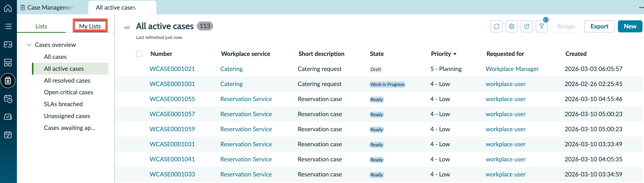The height and width of the screenshot is (183, 644).
Task: Open the Home icon in left sidebar
Action: (x=8, y=8)
